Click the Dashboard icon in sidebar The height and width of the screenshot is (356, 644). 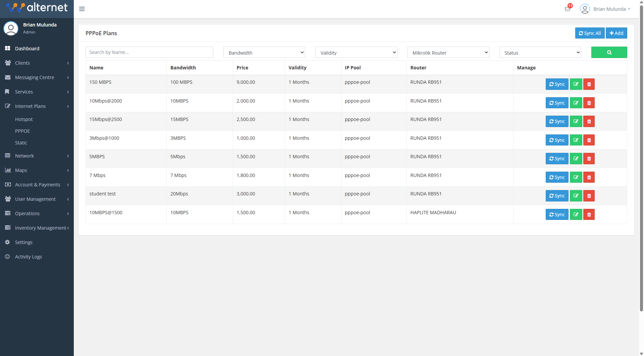(x=8, y=48)
